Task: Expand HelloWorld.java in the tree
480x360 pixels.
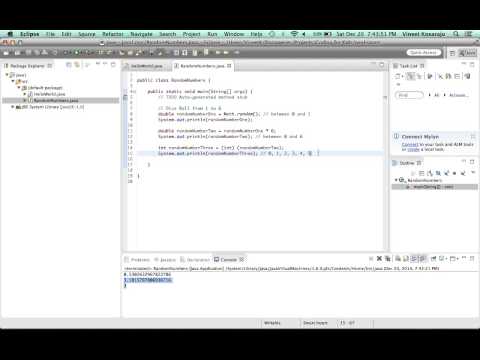Action: 25,94
